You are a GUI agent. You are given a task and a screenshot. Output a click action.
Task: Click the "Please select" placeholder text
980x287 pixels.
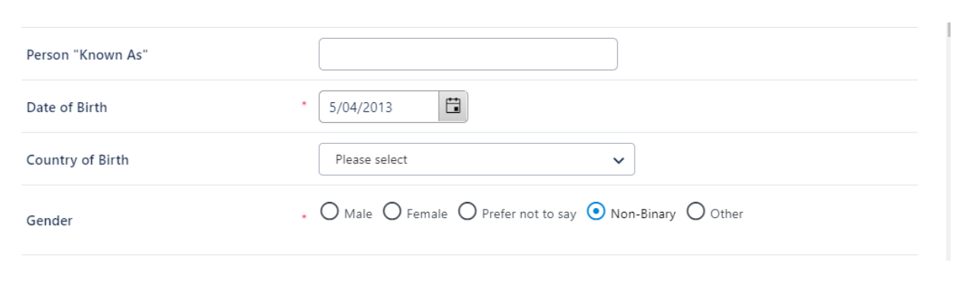click(x=371, y=159)
